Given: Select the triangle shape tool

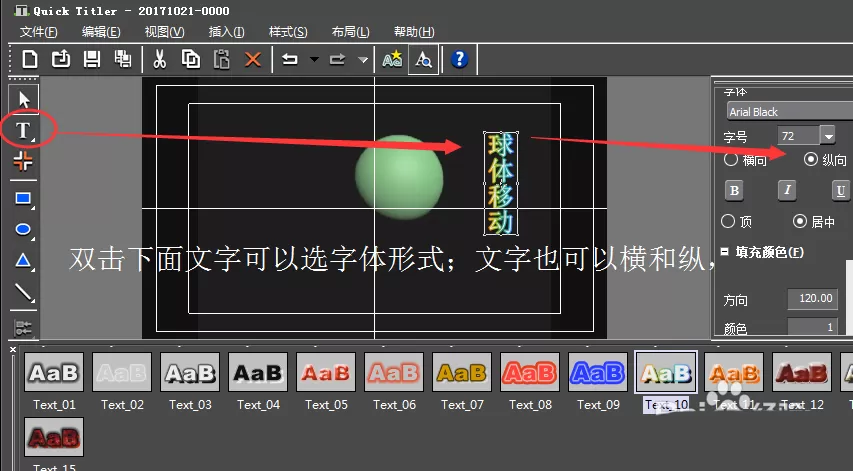Looking at the screenshot, I should coord(23,261).
